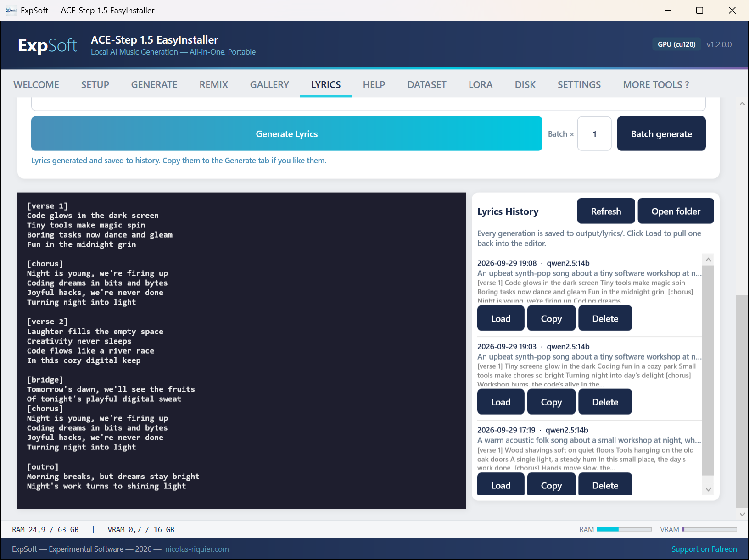Click the history list scroll-up arrow
The width and height of the screenshot is (749, 560).
click(708, 260)
